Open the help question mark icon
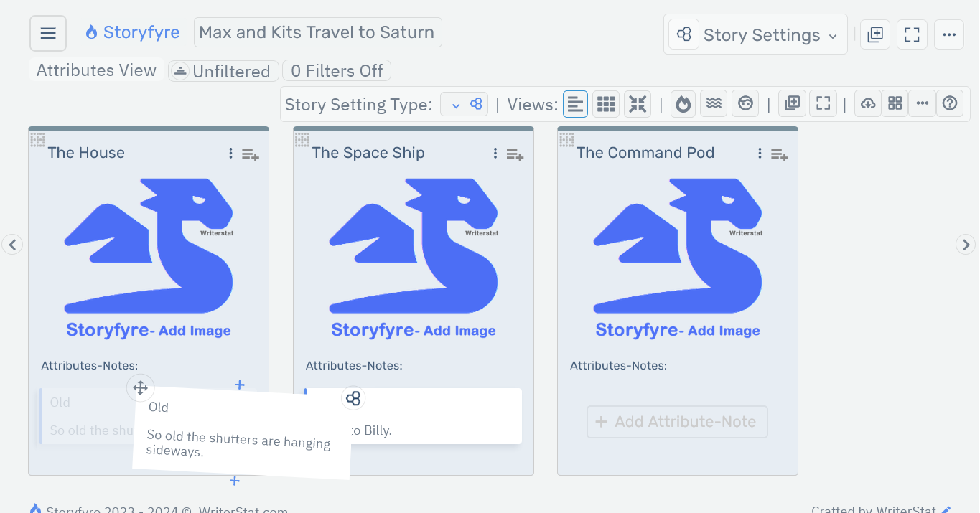This screenshot has height=513, width=980. (x=949, y=103)
